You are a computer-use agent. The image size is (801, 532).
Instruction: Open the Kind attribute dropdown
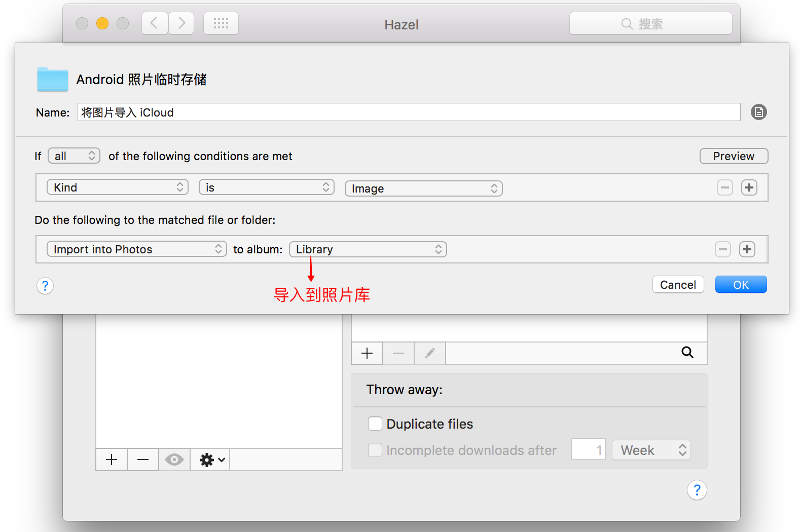(118, 187)
